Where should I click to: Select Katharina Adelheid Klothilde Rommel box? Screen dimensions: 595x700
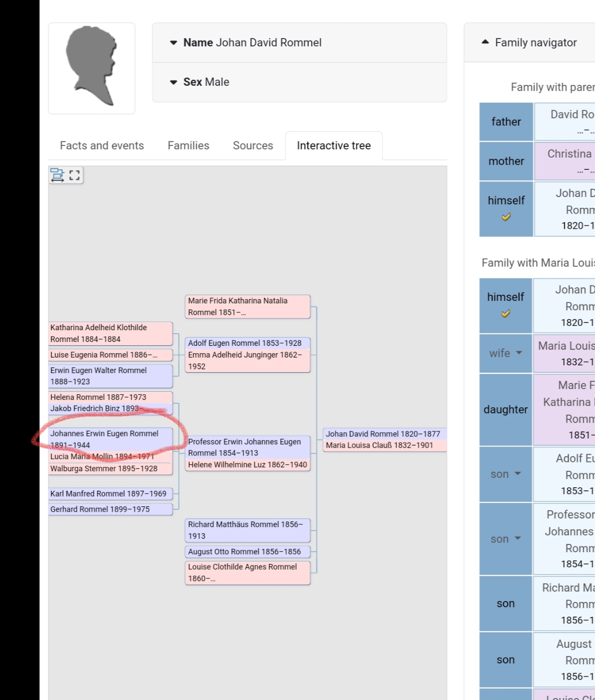click(110, 333)
